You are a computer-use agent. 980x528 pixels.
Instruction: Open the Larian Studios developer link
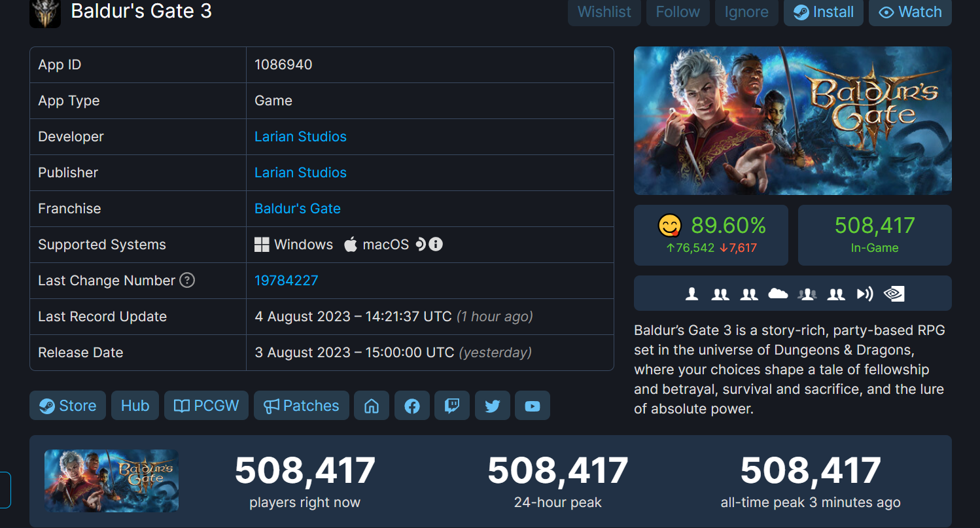click(300, 136)
